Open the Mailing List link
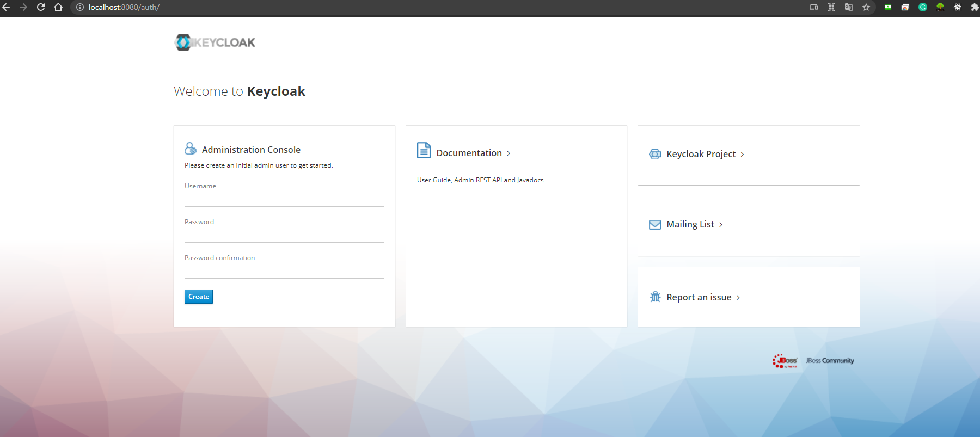The height and width of the screenshot is (437, 980). 690,224
